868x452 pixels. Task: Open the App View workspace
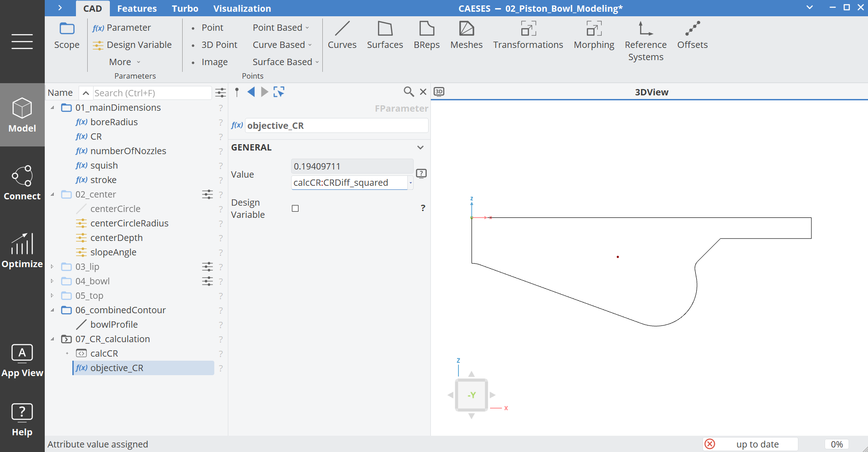coord(22,361)
